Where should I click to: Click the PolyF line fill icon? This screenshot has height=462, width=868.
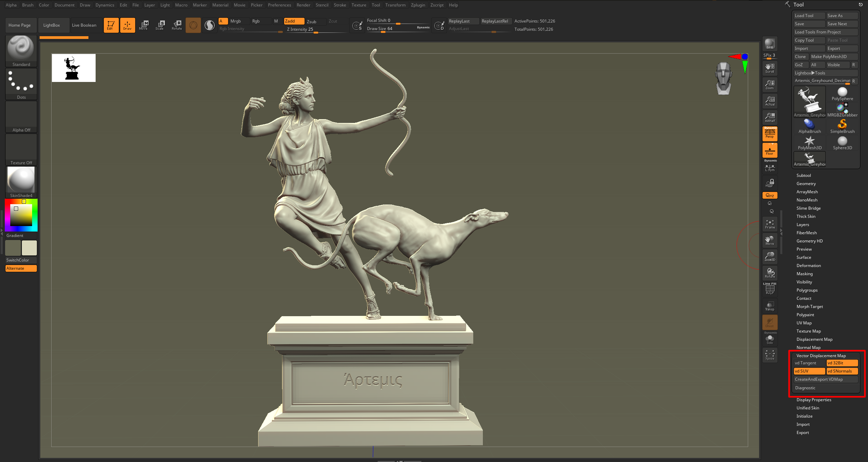tap(770, 290)
